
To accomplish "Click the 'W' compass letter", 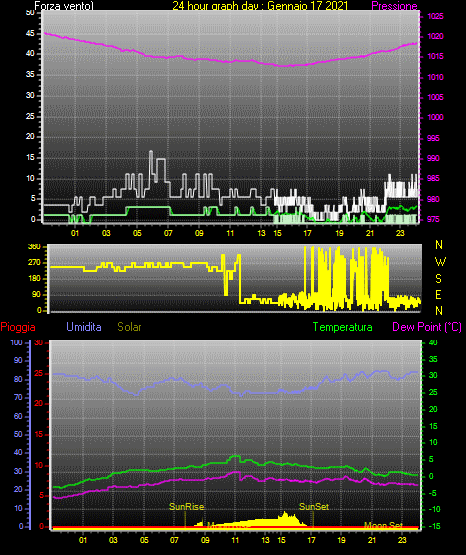I will tap(440, 262).
